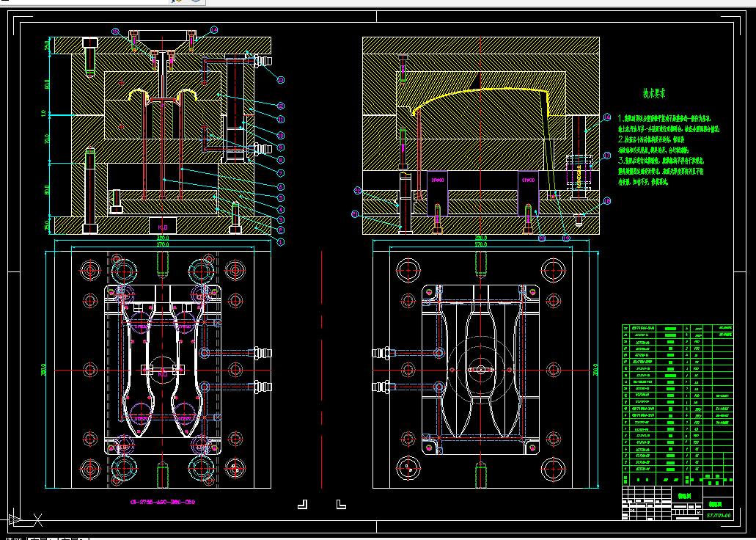Select the 270.0 dimension under the left section view
Screen dimensions: 756x540
(163, 244)
